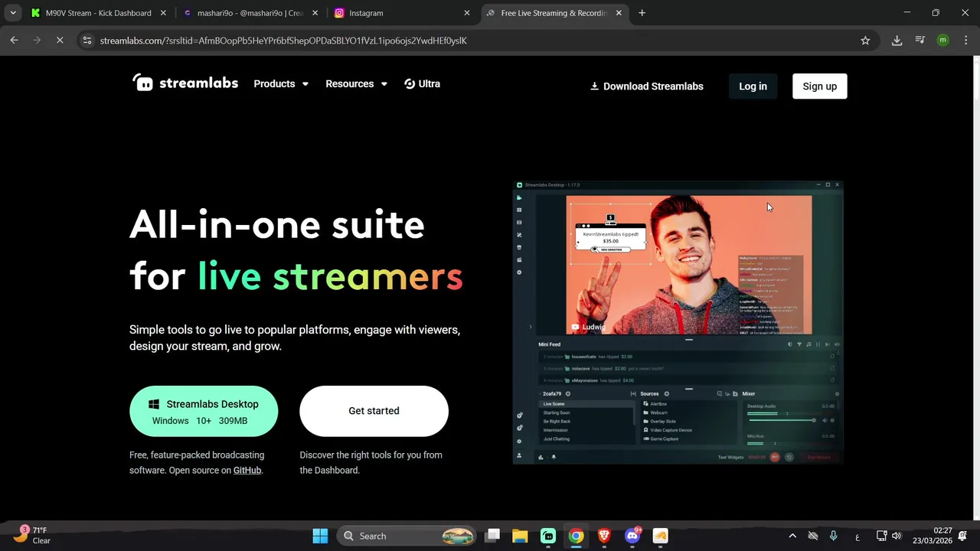Click 'Discover the right tools for you' text
This screenshot has width=980, height=551.
371,462
